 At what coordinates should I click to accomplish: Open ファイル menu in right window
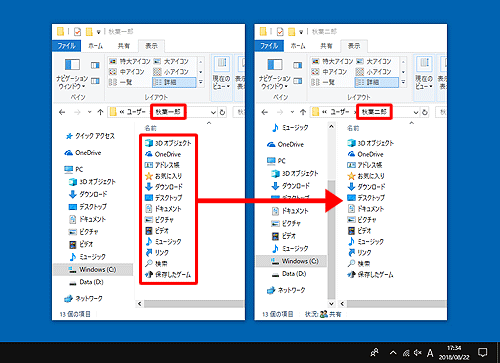[x=269, y=46]
